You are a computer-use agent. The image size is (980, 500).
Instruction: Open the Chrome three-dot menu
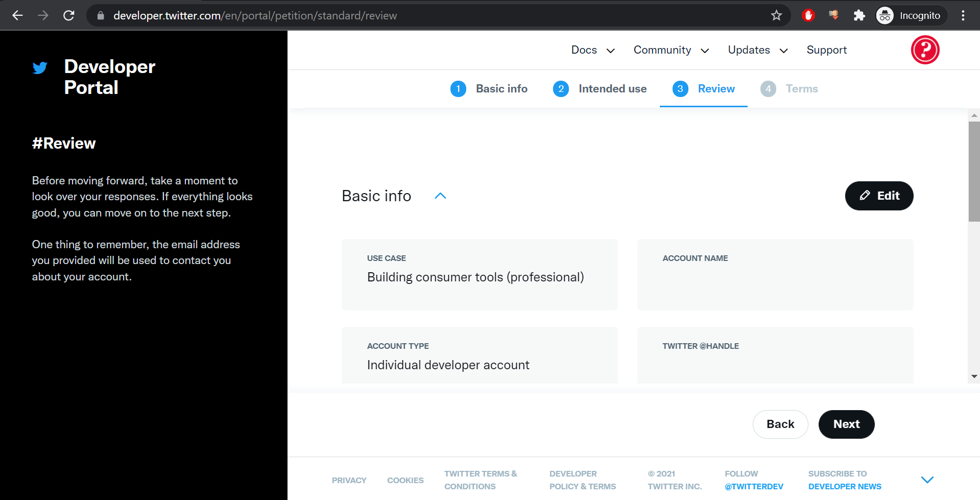(963, 15)
